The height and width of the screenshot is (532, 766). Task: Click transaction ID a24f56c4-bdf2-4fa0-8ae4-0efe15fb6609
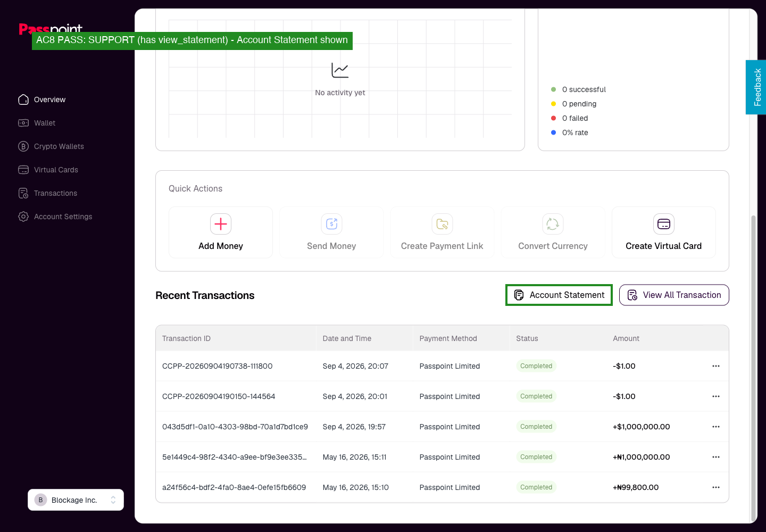[234, 487]
